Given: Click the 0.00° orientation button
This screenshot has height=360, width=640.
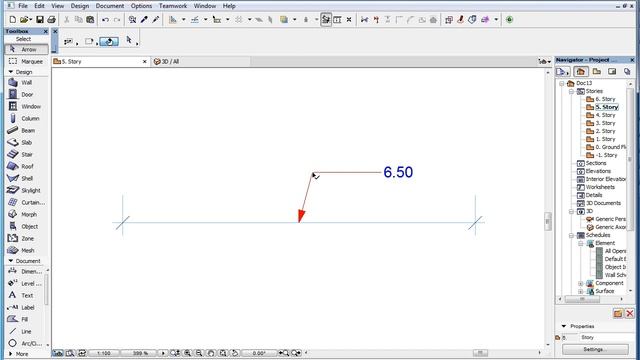Looking at the screenshot, I should [x=259, y=353].
